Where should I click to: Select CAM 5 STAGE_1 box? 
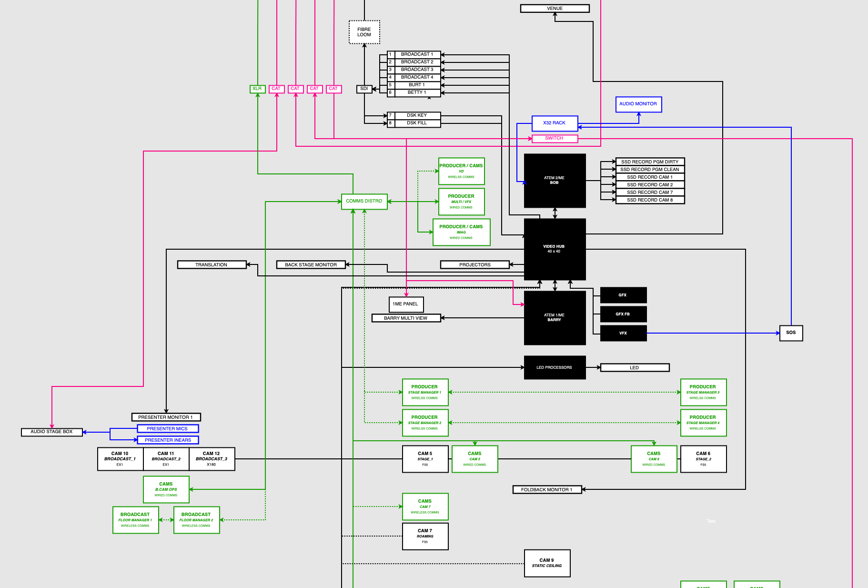click(x=425, y=459)
